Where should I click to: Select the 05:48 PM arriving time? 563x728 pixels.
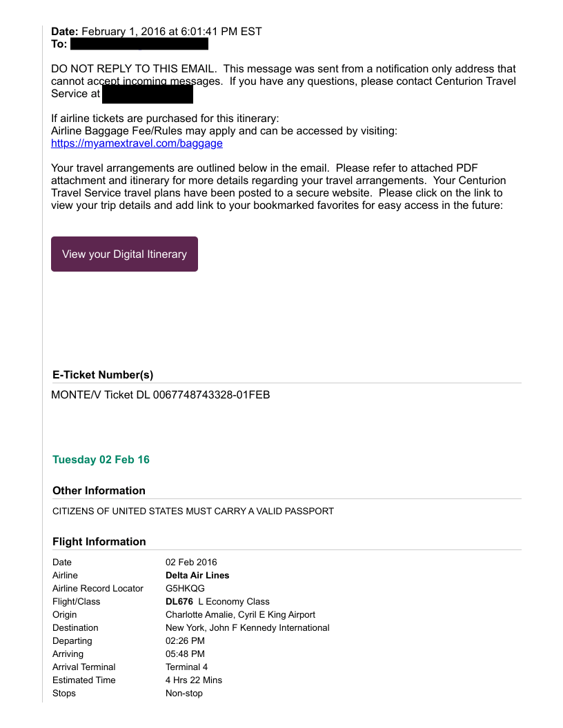[185, 654]
